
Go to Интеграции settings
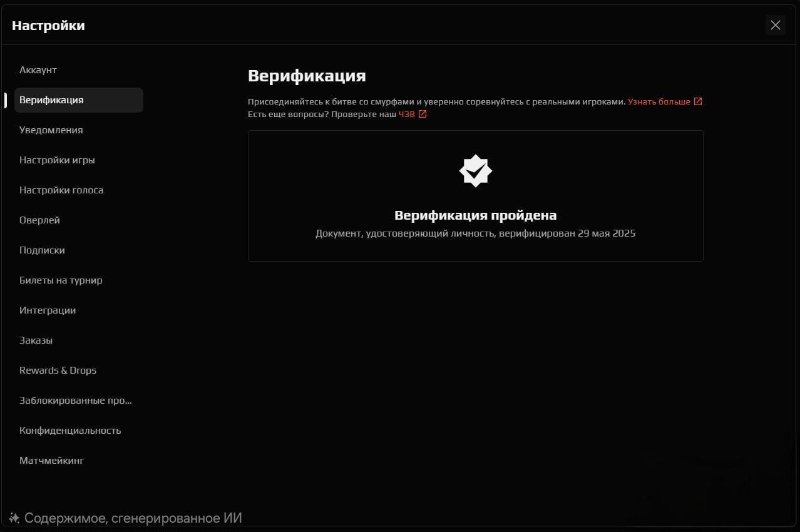(x=48, y=310)
